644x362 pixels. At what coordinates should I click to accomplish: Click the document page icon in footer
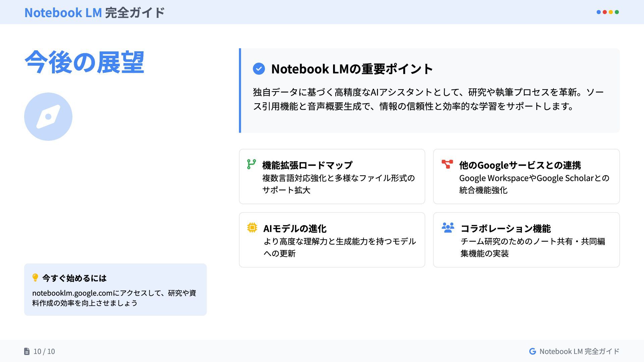click(x=27, y=351)
